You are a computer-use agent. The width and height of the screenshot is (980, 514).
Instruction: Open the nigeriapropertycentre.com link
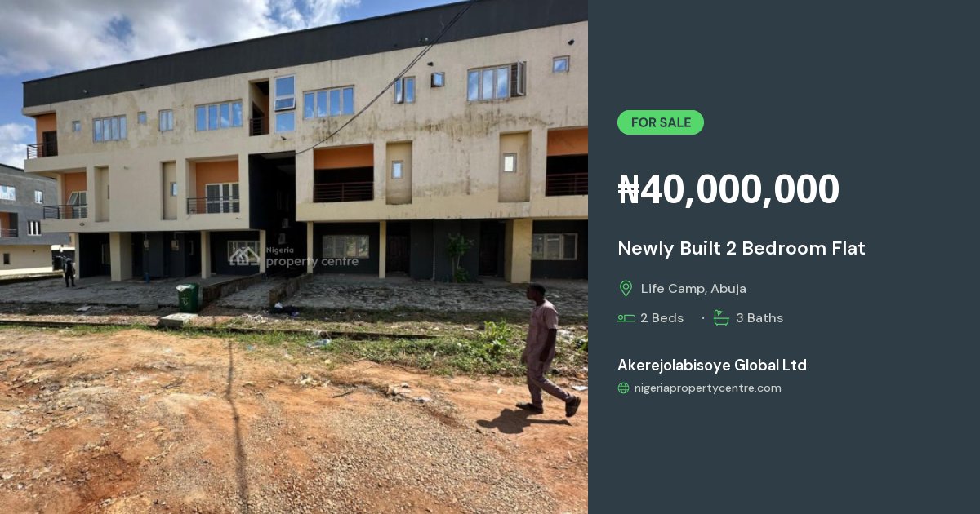click(708, 388)
